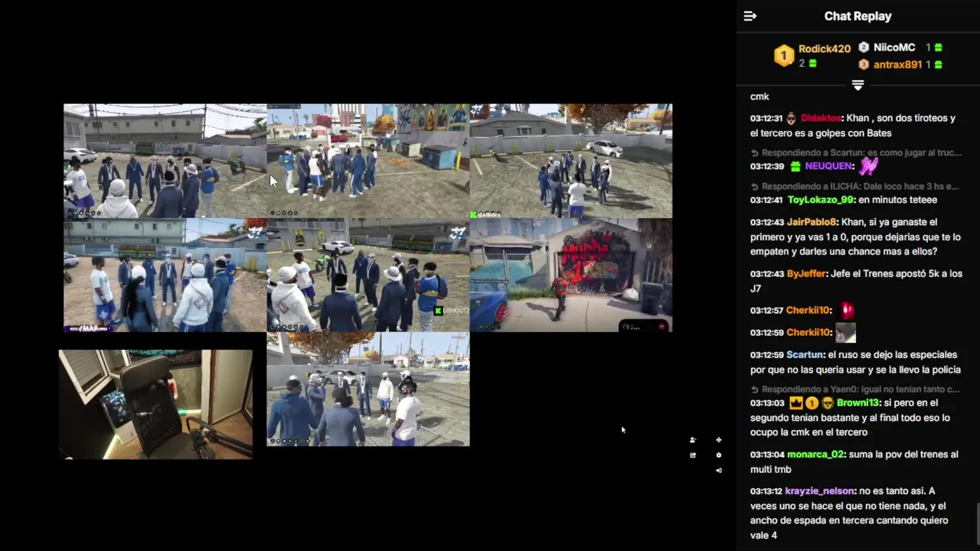Screen dimensions: 980x551
Task: Jump to timestamp 03:12:31 in chat
Action: [x=766, y=119]
